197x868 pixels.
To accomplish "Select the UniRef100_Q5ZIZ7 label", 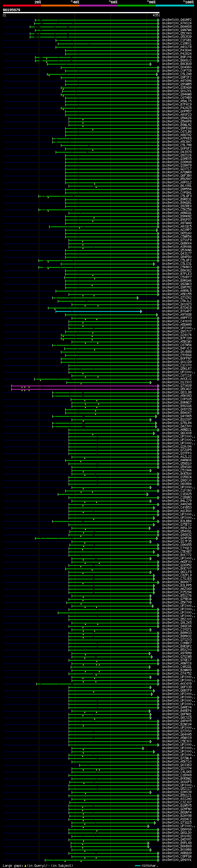I will pyautogui.click(x=177, y=789).
